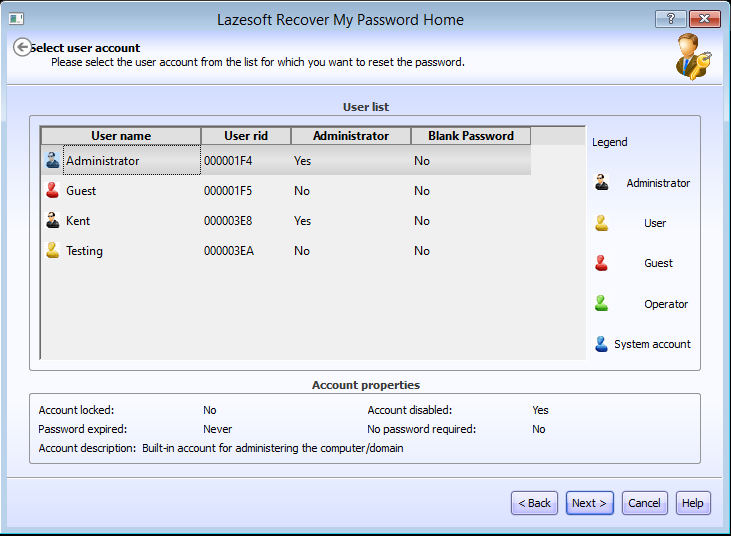Click the Cancel button
This screenshot has width=731, height=536.
(644, 503)
